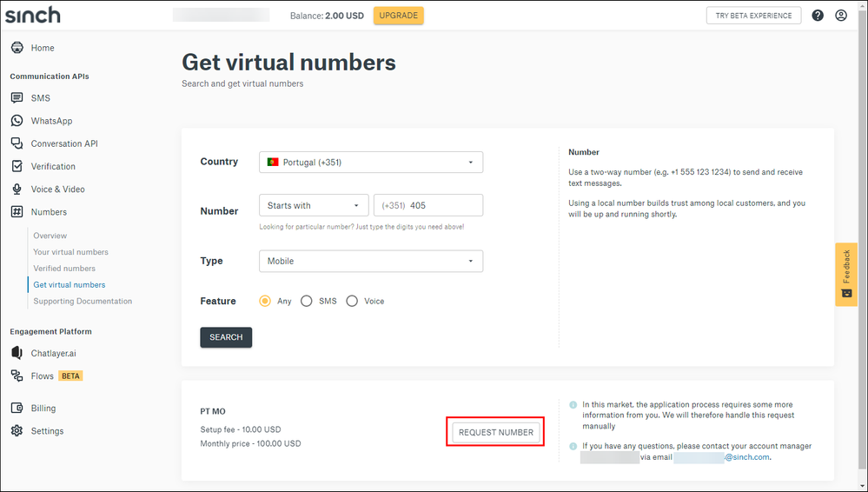Screen dimensions: 868x492
Task: Open the help question mark icon
Action: pos(818,16)
